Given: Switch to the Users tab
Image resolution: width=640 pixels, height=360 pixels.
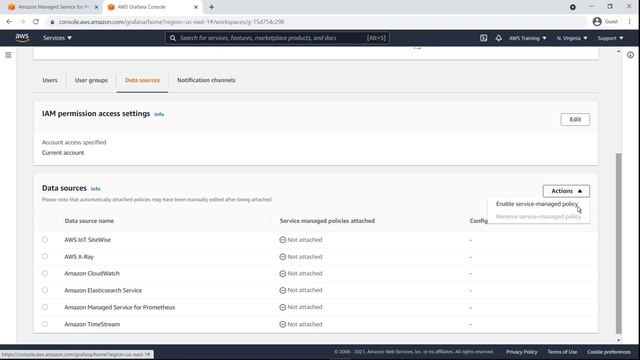Looking at the screenshot, I should (50, 80).
